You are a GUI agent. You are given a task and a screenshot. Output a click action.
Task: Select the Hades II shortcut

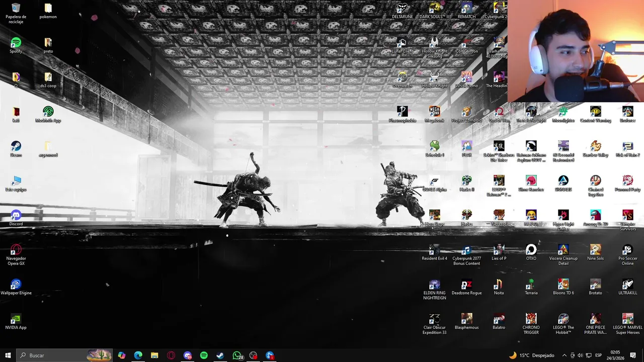(466, 184)
